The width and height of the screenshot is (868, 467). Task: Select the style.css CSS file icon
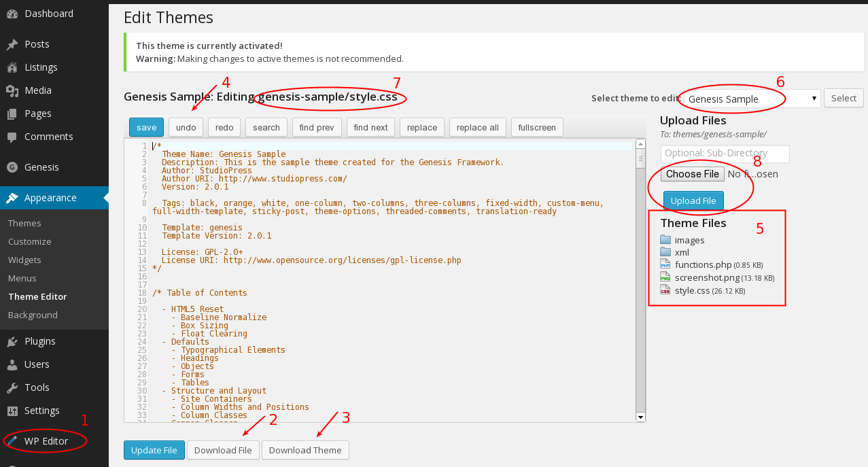point(665,290)
